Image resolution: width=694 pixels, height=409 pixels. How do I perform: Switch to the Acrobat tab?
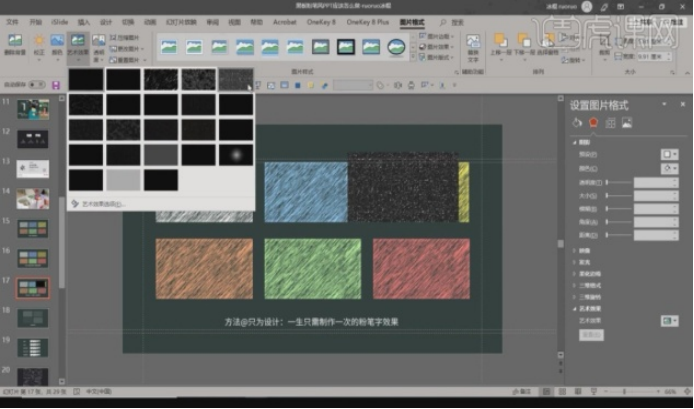point(285,22)
